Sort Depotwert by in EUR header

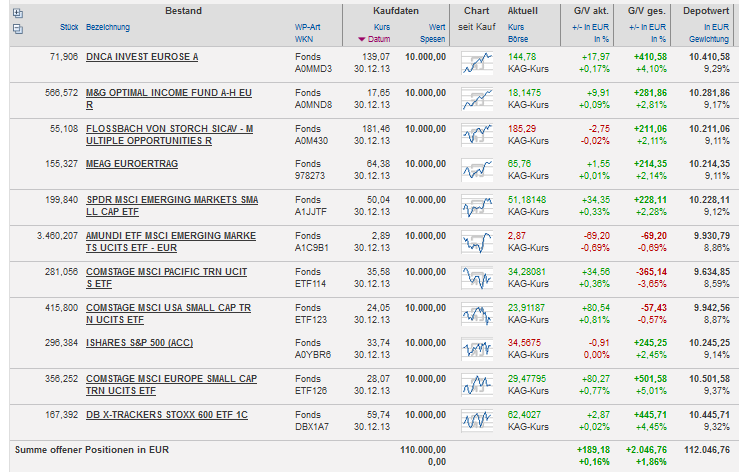[x=716, y=27]
